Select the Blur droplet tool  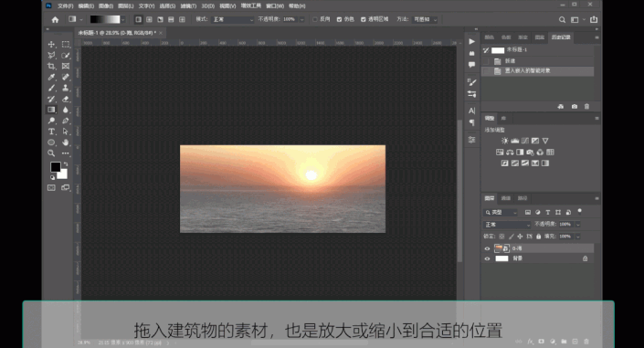coord(65,110)
